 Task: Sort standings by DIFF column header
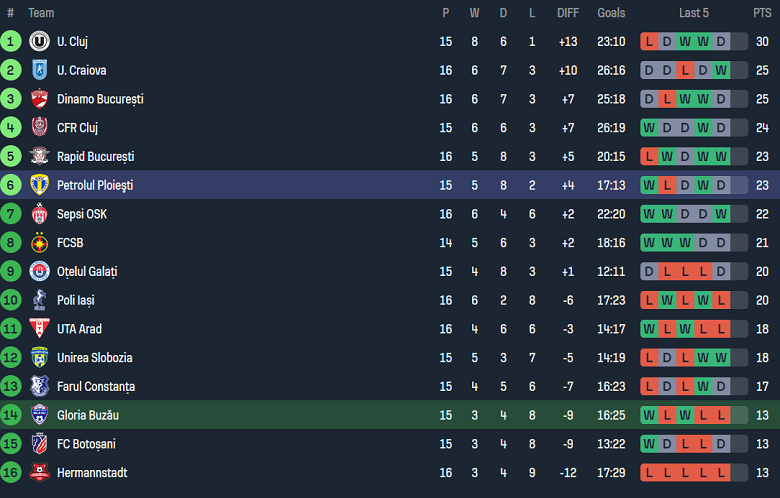[568, 13]
